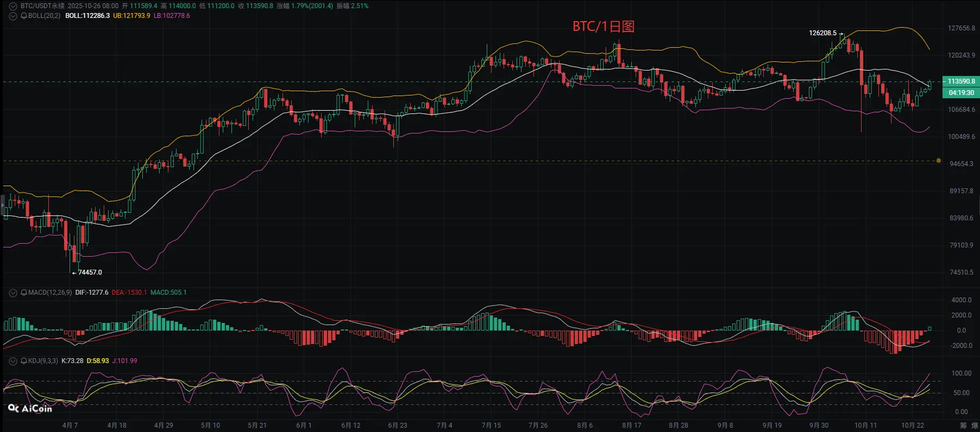Viewport: 980px width, 432px height.
Task: Click the 4月 7 date label
Action: tap(70, 425)
